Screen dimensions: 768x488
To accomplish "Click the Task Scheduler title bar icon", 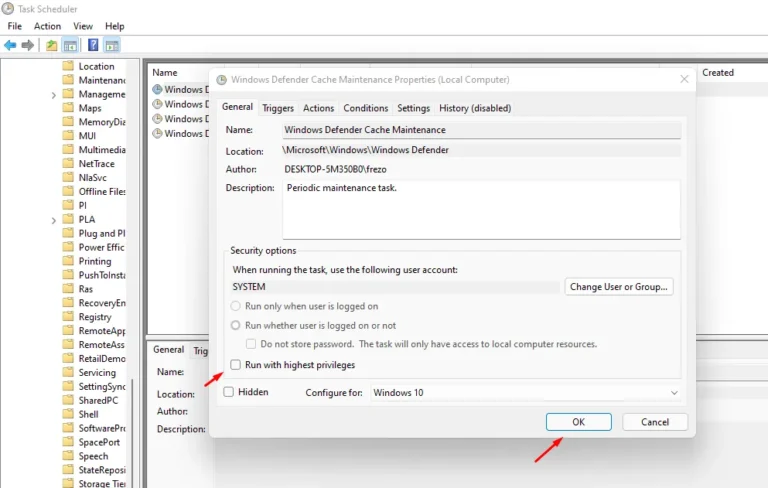I will pos(7,9).
